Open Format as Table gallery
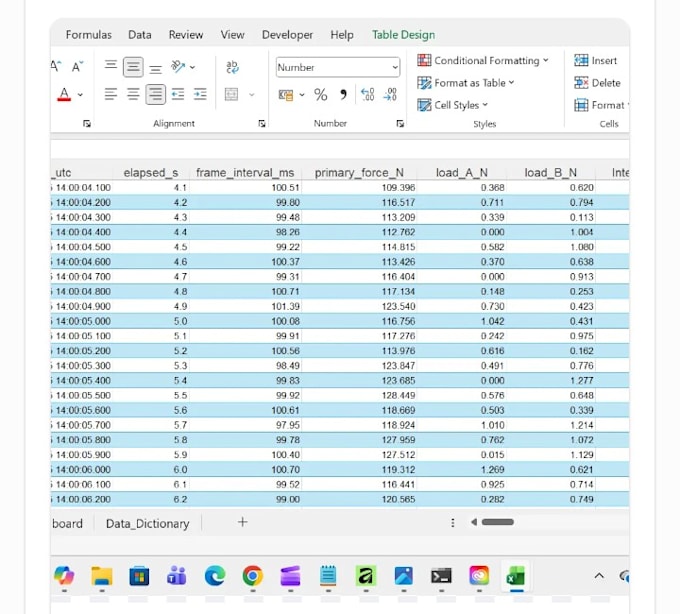 [466, 82]
